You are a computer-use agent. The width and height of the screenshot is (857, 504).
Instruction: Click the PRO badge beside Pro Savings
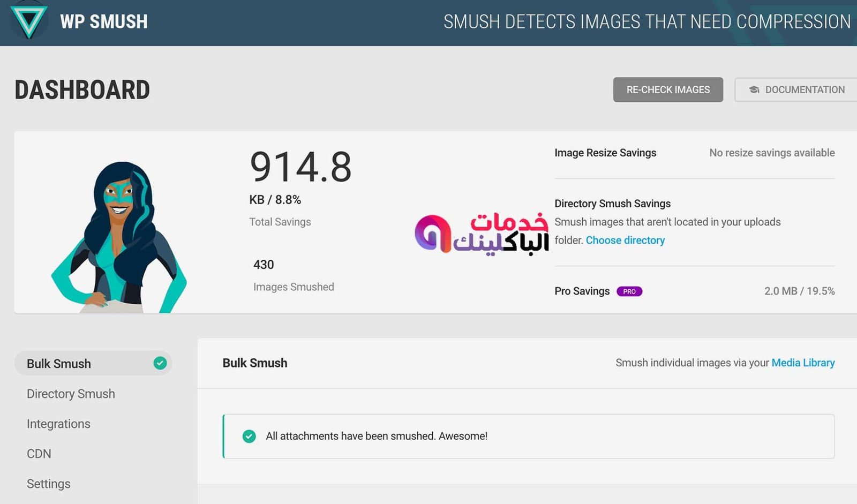(629, 291)
